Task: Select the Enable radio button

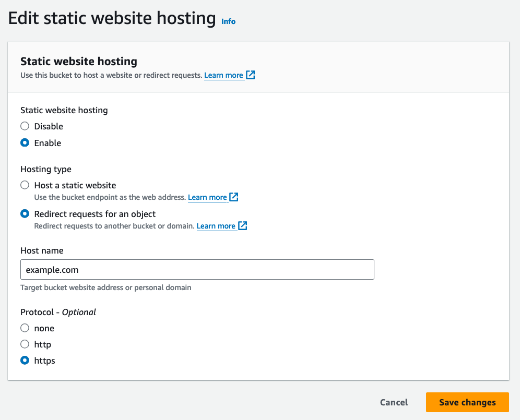Action: pos(25,143)
